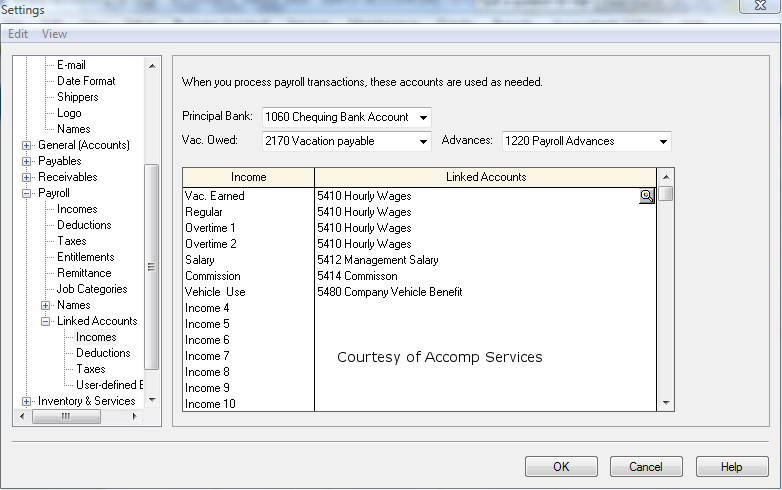Click the Income 5 row label
This screenshot has width=782, height=490.
click(207, 324)
